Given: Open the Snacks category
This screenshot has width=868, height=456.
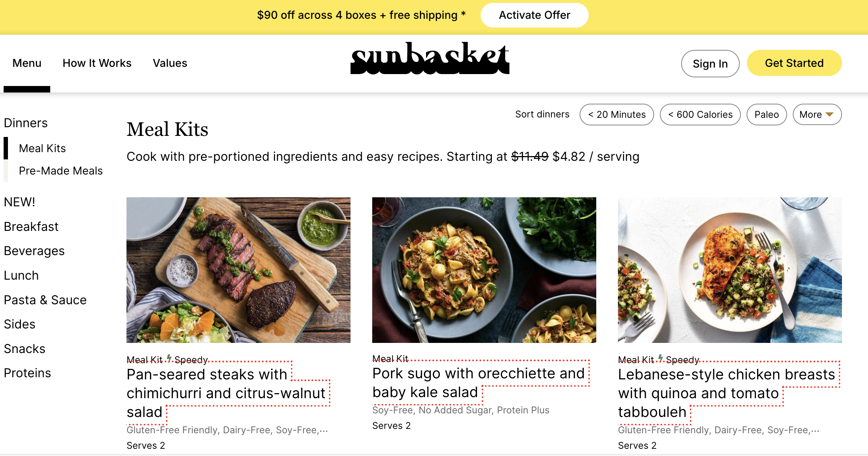Looking at the screenshot, I should coord(25,349).
